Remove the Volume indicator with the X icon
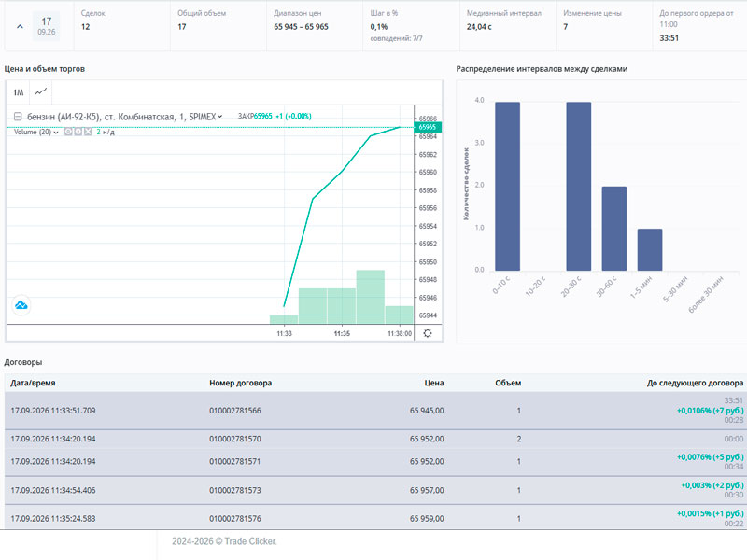The width and height of the screenshot is (747, 560). point(88,132)
